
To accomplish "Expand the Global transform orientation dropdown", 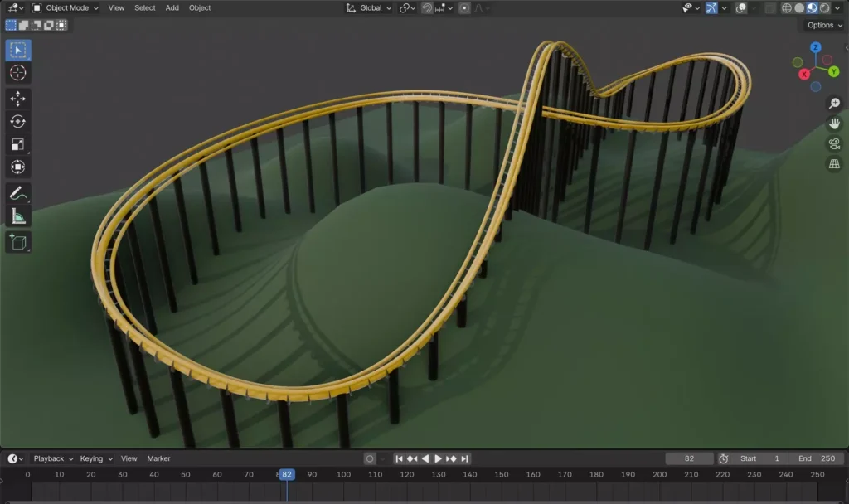I will [x=370, y=8].
